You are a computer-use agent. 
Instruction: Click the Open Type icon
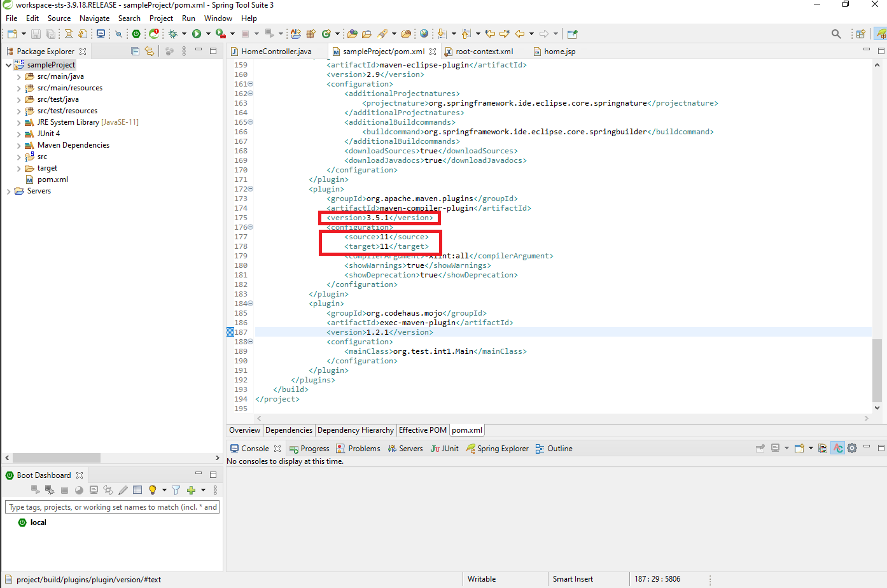click(x=352, y=34)
